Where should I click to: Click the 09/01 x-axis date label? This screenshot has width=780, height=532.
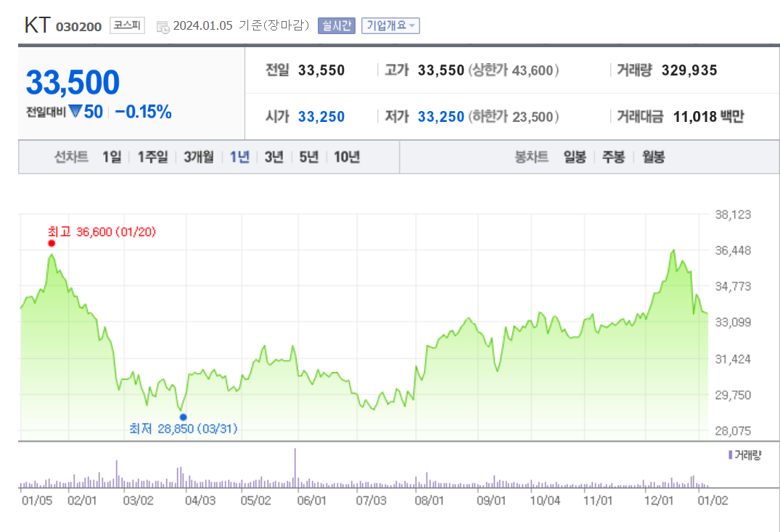[x=491, y=500]
